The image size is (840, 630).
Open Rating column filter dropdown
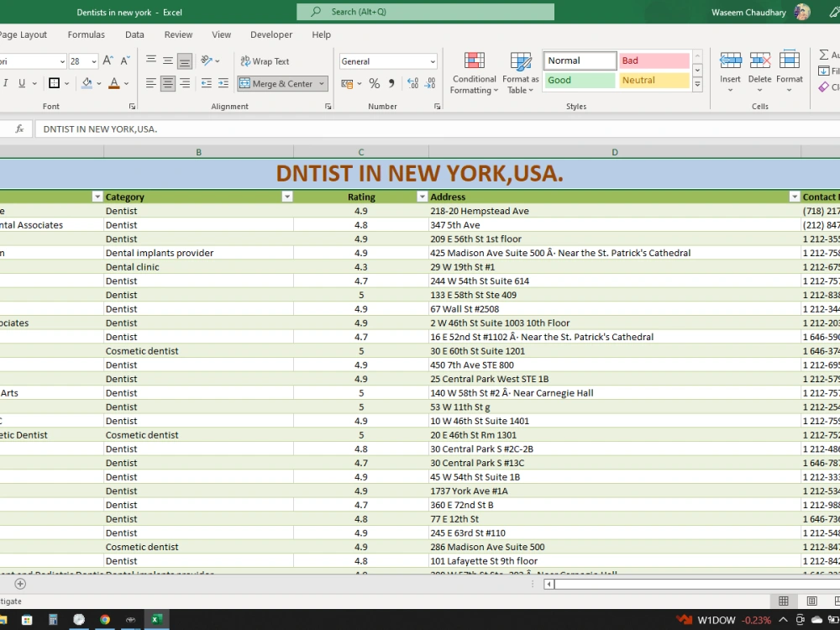click(x=423, y=197)
